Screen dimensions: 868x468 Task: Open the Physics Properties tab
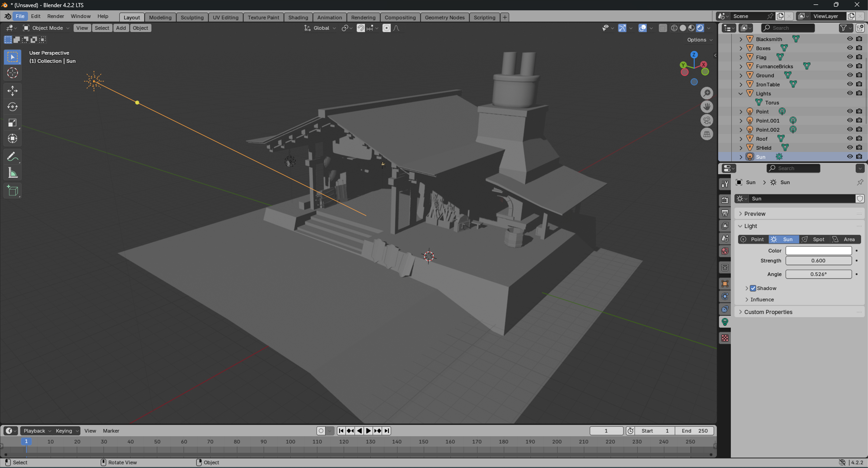(725, 309)
